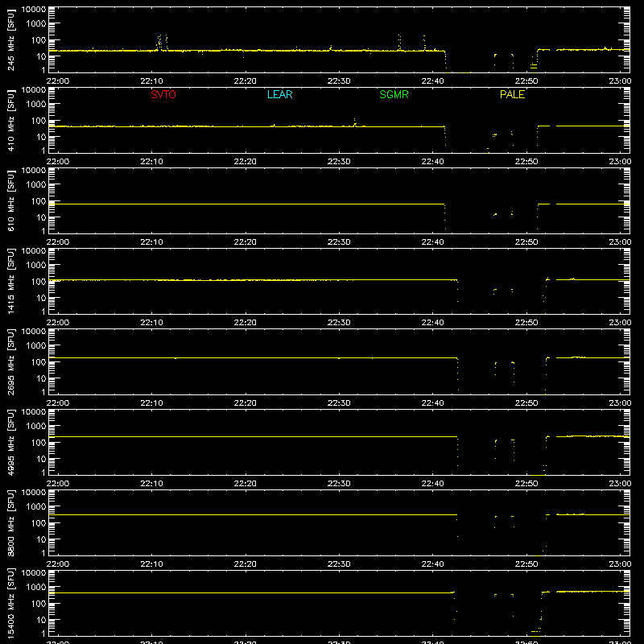This screenshot has width=644, height=644.
Task: Click the 1000 y-axis value of 4995 MHz plot
Action: (x=36, y=427)
